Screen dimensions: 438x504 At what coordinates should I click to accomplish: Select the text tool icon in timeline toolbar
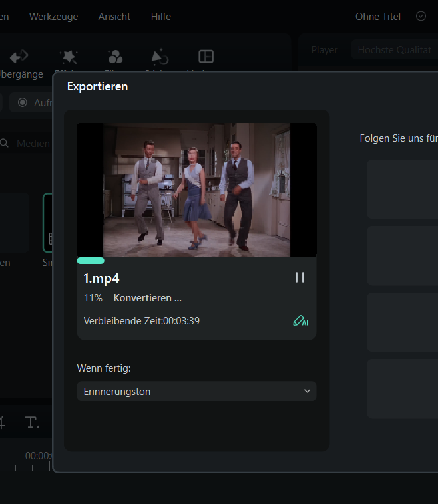pos(32,422)
